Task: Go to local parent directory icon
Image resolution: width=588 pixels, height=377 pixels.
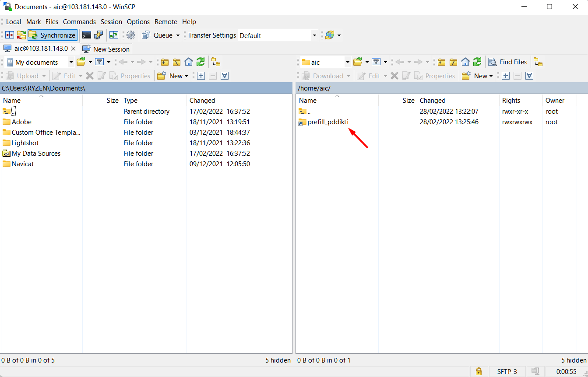Action: (165, 62)
